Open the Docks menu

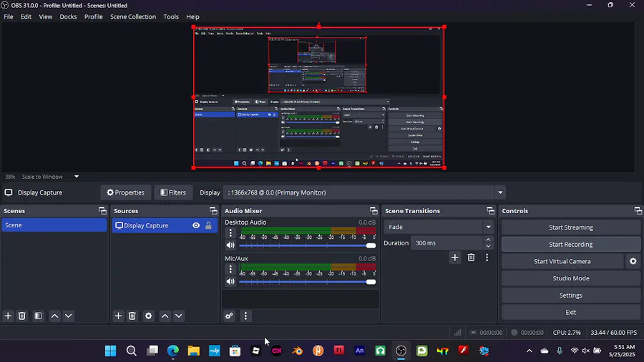pos(68,17)
